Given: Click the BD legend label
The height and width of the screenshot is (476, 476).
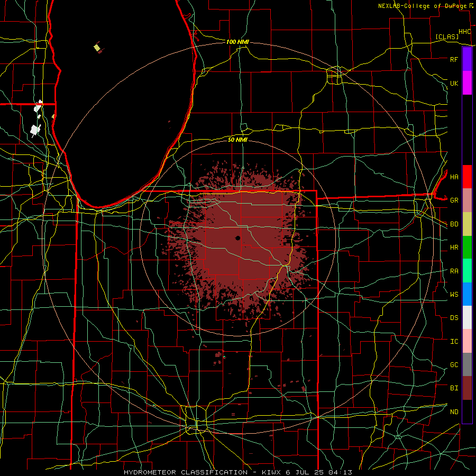Looking at the screenshot, I should coord(454,224).
